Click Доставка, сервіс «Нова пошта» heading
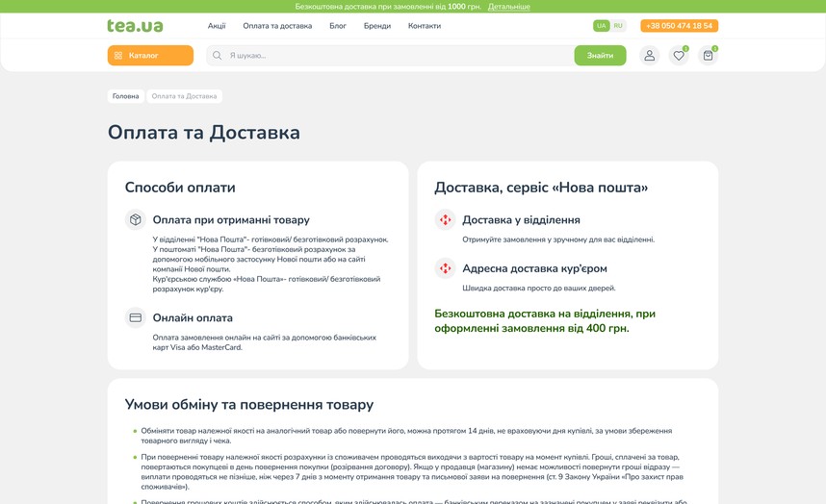826x504 pixels. tap(541, 188)
